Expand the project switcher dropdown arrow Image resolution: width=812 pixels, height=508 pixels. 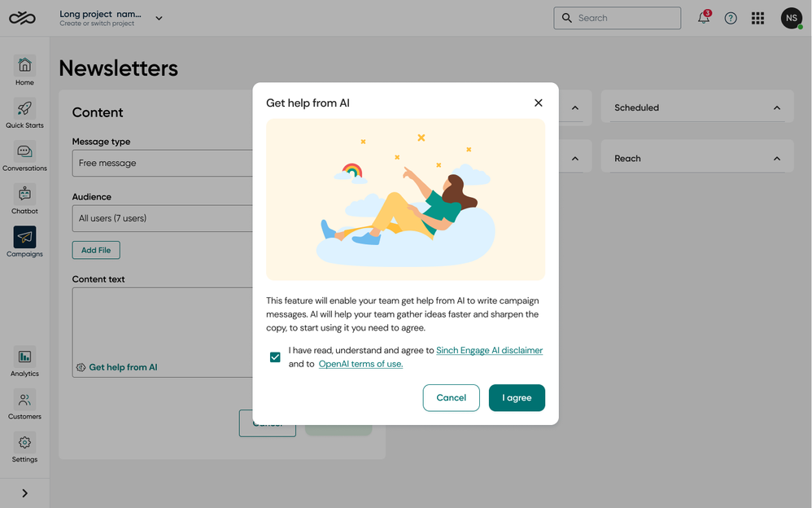[x=159, y=18]
